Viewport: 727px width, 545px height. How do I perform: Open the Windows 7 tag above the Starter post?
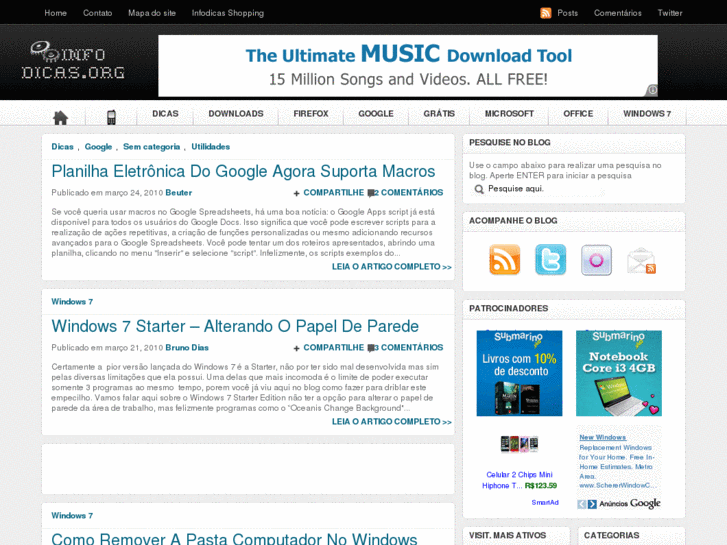72,301
